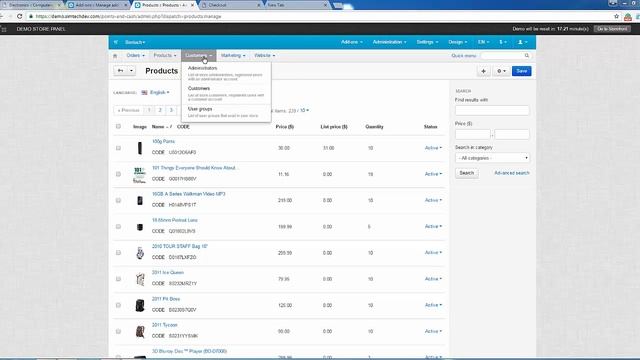Click the back arrow button beside the Products title

click(120, 71)
